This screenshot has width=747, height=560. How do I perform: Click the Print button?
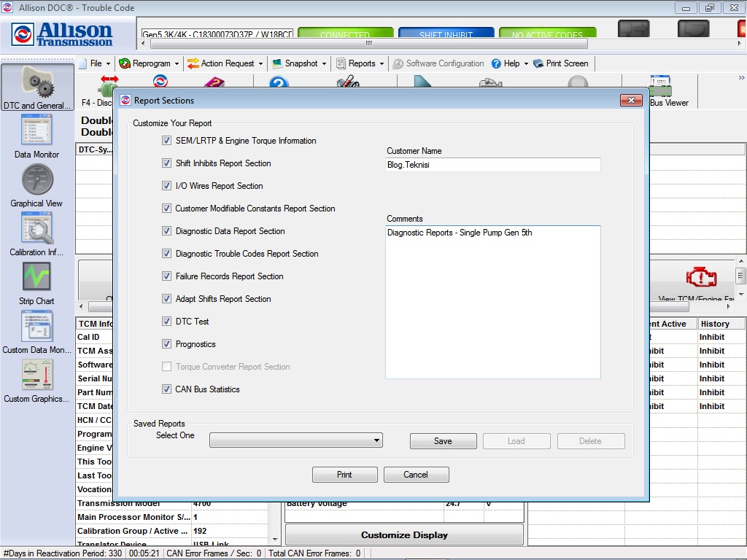[344, 474]
